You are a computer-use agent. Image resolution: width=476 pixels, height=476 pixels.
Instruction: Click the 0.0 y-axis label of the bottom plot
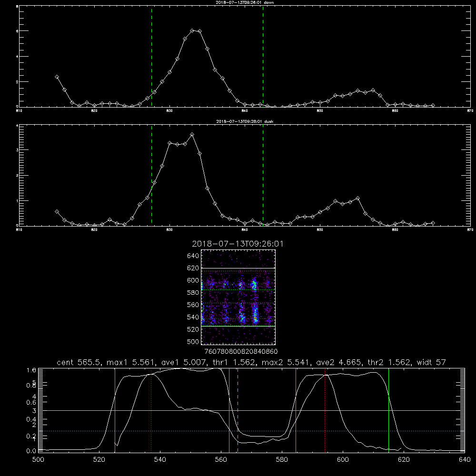point(31,451)
